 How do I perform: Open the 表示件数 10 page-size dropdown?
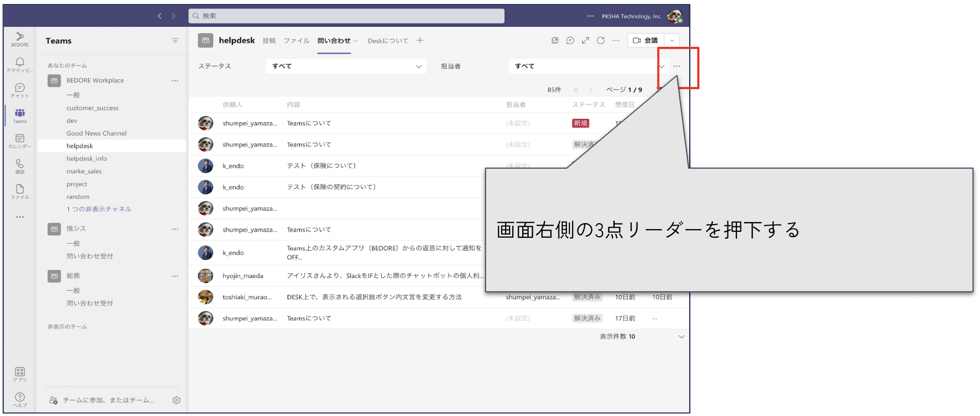click(642, 336)
